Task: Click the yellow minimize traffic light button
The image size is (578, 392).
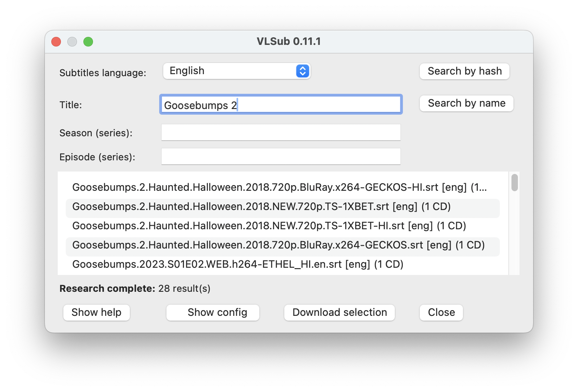Action: point(72,41)
